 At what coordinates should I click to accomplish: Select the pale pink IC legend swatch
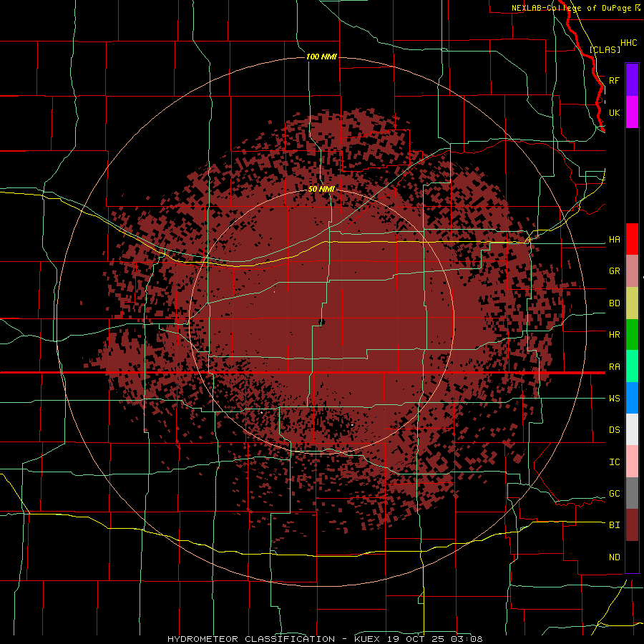pos(632,462)
